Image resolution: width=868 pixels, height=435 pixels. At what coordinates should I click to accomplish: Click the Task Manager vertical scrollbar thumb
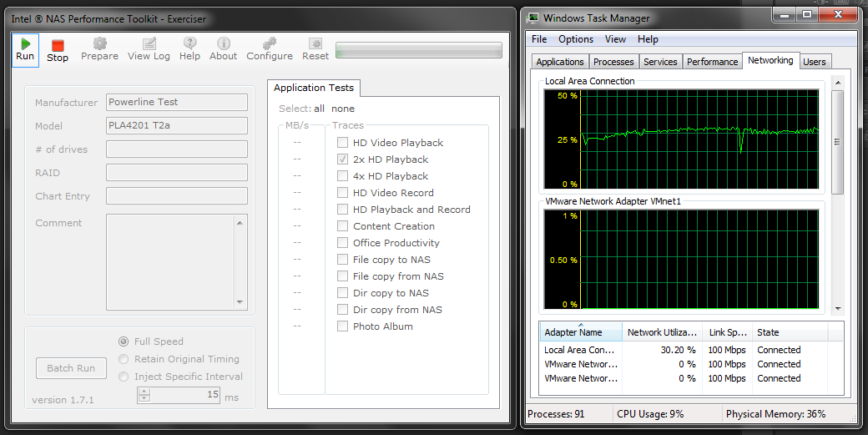click(x=838, y=142)
